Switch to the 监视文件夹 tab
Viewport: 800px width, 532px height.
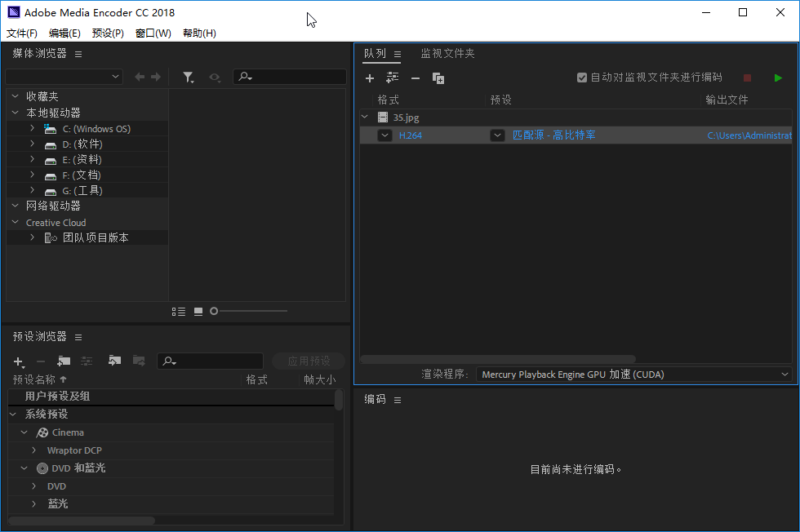click(x=447, y=54)
